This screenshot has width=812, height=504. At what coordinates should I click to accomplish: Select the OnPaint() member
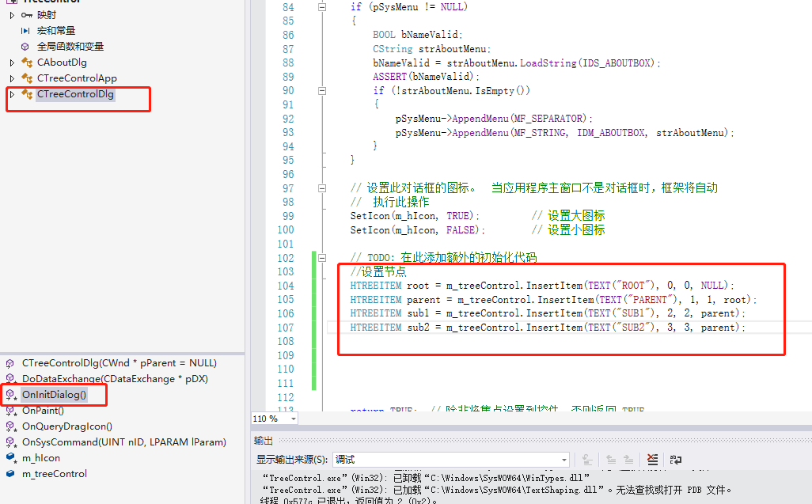(43, 411)
